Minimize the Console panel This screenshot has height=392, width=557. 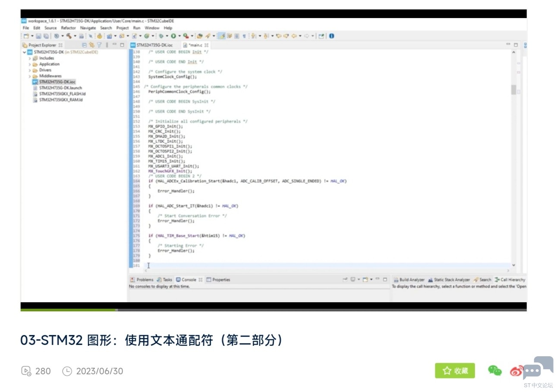[x=378, y=279]
